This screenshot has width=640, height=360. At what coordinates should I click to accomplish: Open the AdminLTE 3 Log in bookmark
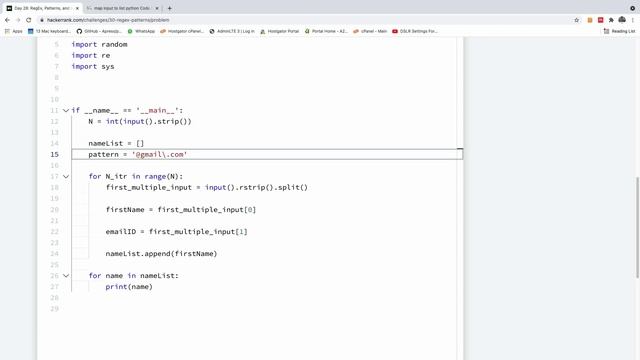click(x=232, y=31)
